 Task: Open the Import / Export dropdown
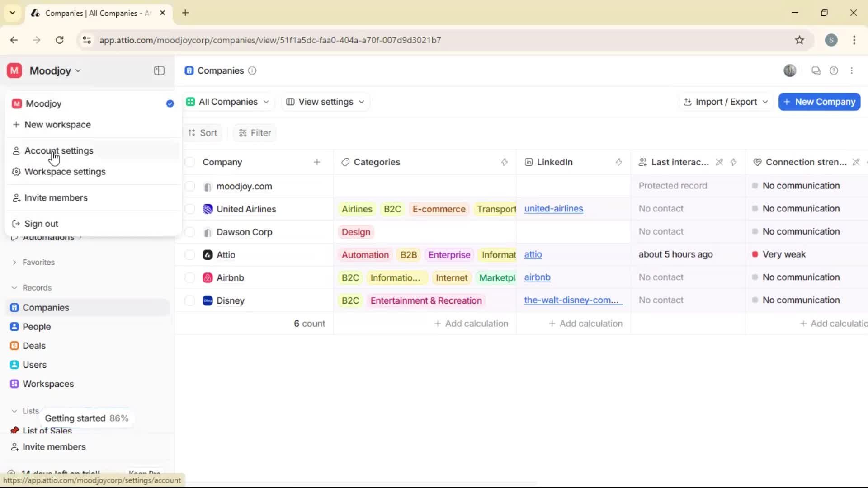726,102
